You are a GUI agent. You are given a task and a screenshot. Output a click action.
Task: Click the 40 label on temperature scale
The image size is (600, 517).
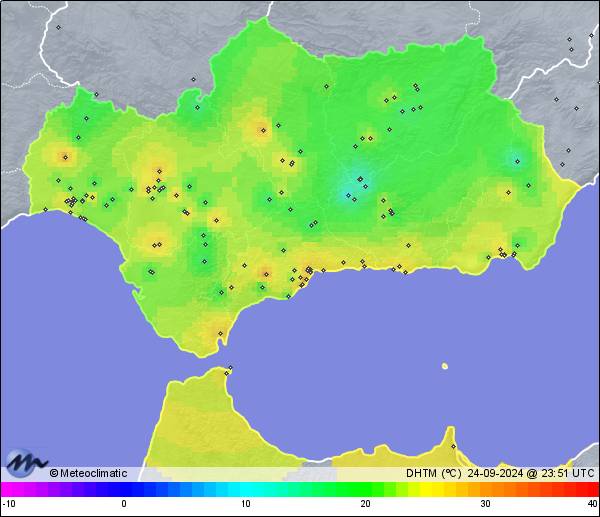coord(592,503)
